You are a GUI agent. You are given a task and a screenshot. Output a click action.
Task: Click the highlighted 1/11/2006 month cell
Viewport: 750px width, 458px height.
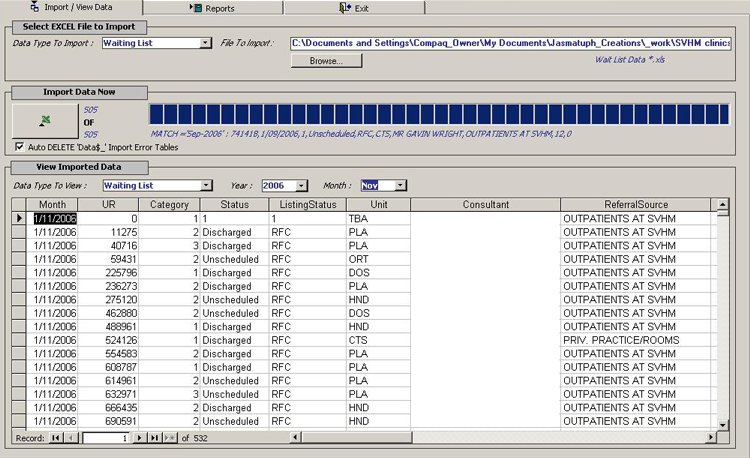click(x=55, y=218)
